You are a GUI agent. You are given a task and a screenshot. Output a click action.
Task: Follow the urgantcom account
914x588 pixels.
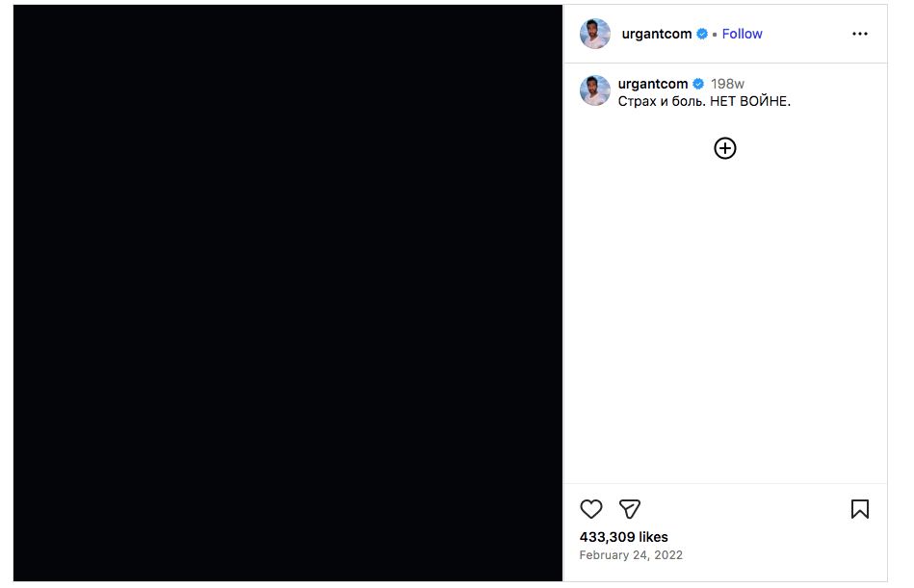(742, 34)
